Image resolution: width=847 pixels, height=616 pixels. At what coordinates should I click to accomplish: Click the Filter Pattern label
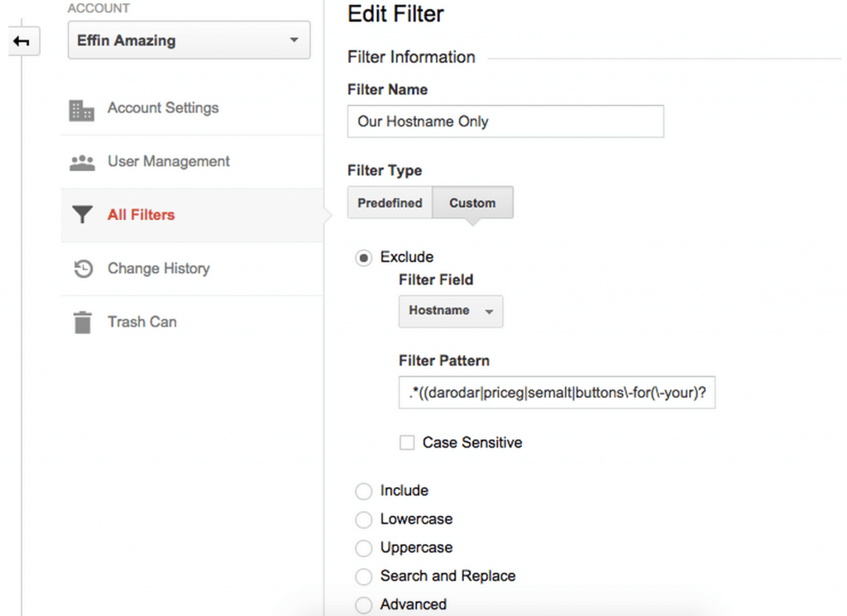[x=444, y=361]
